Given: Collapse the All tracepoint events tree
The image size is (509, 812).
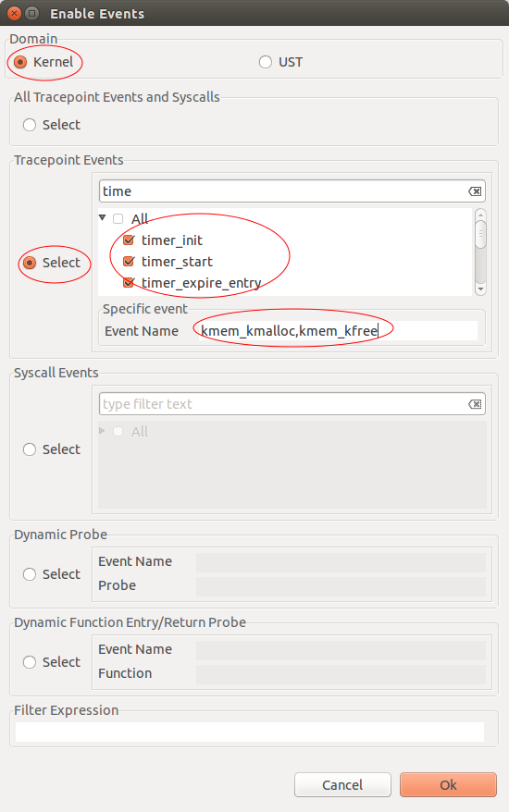Looking at the screenshot, I should (x=102, y=218).
